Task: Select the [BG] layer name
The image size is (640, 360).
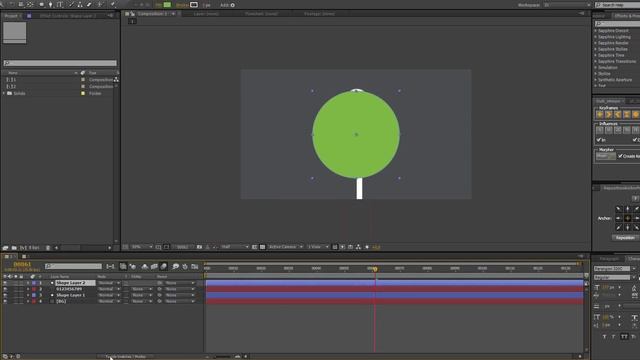Action: [61, 301]
